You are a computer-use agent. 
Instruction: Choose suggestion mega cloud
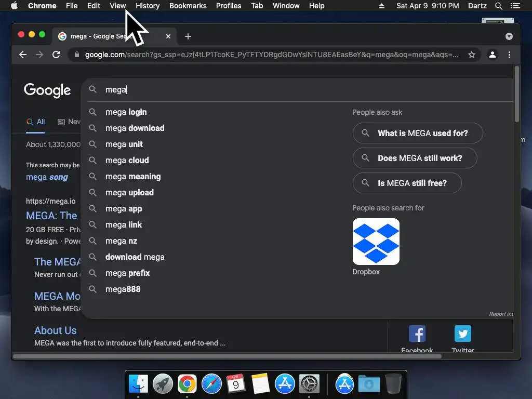127,160
